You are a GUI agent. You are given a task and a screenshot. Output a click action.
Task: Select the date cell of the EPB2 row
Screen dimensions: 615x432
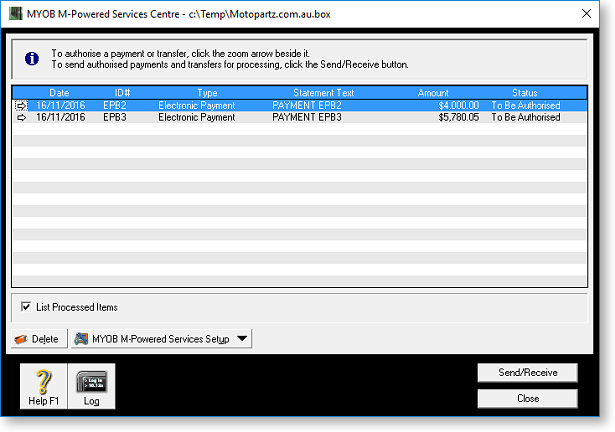click(60, 106)
